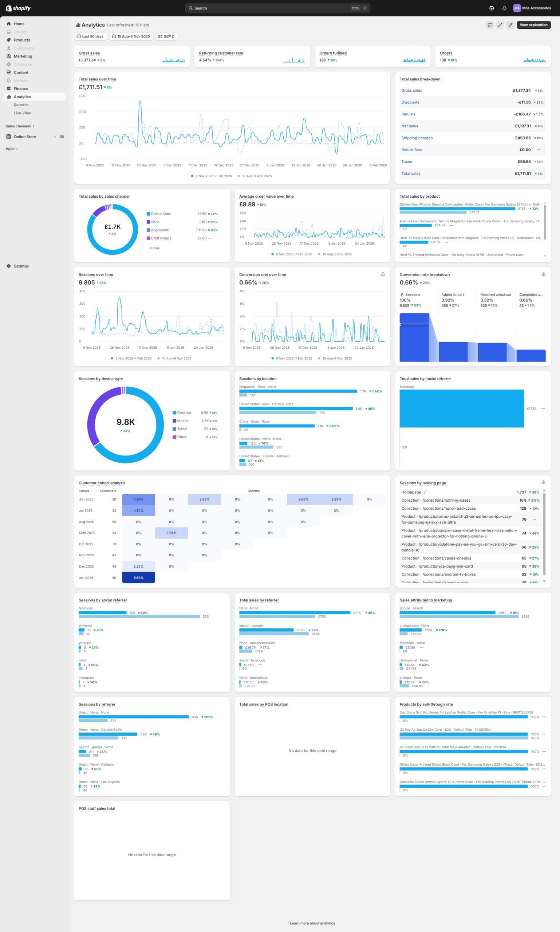Open the Last 90 days date range picker
The height and width of the screenshot is (932, 560).
[x=90, y=37]
